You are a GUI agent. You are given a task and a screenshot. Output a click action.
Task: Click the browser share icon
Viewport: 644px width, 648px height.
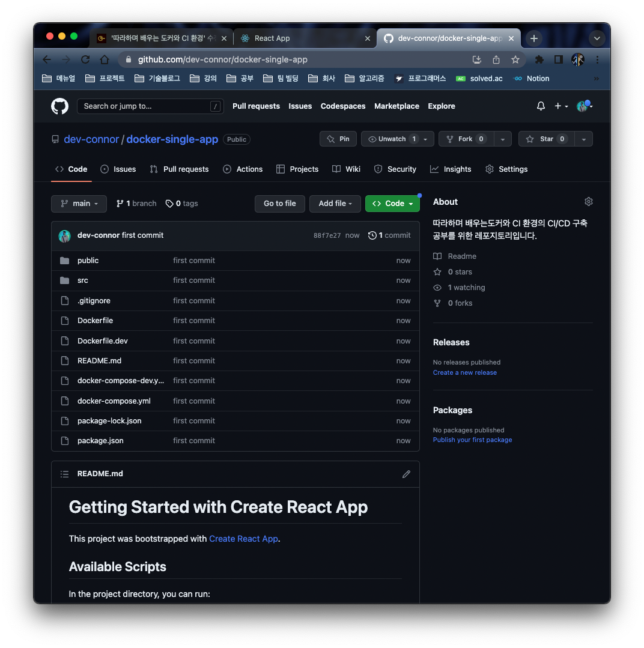click(x=496, y=59)
